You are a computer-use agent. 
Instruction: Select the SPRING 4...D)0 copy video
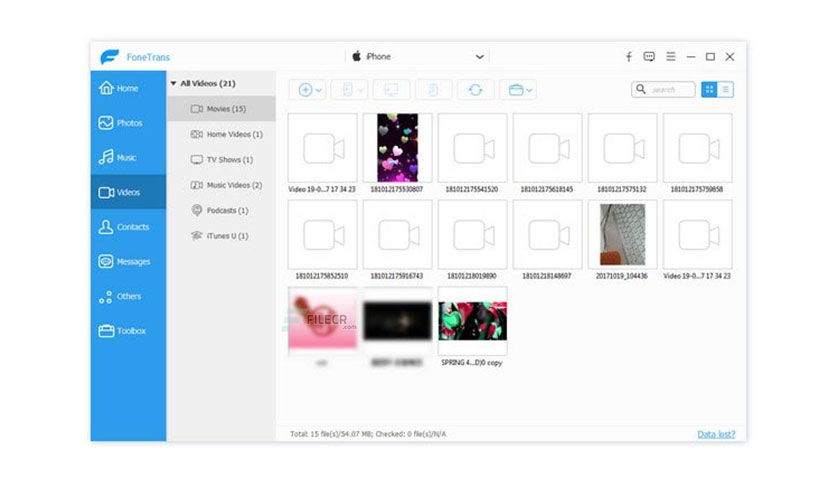[472, 321]
